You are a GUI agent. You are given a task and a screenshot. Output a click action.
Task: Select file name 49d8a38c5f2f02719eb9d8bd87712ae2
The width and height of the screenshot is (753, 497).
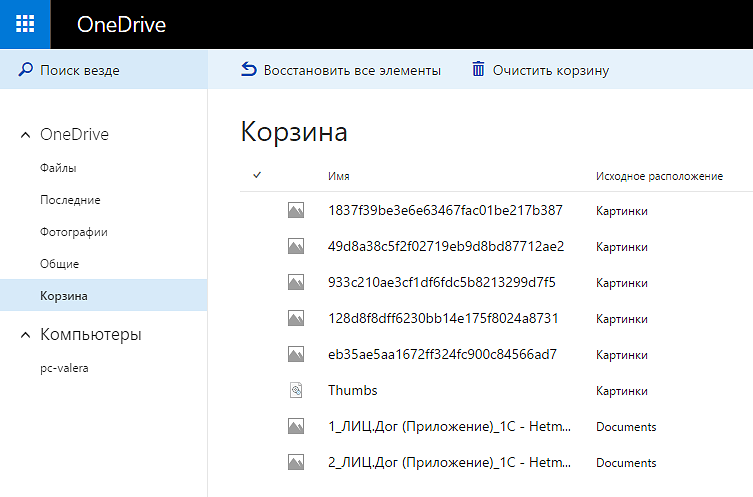pyautogui.click(x=446, y=246)
